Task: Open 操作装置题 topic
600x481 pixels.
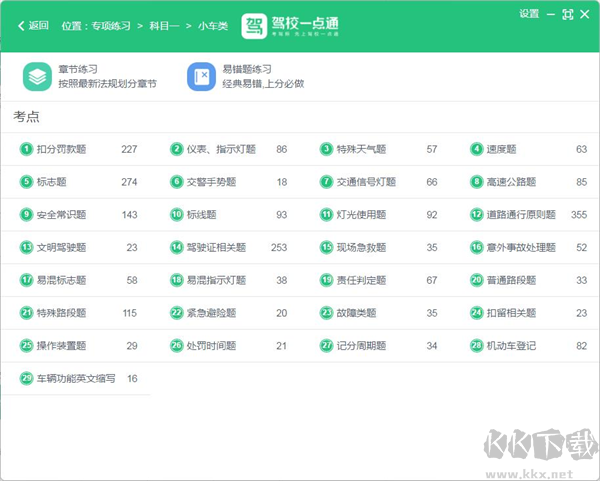Action: (x=61, y=346)
